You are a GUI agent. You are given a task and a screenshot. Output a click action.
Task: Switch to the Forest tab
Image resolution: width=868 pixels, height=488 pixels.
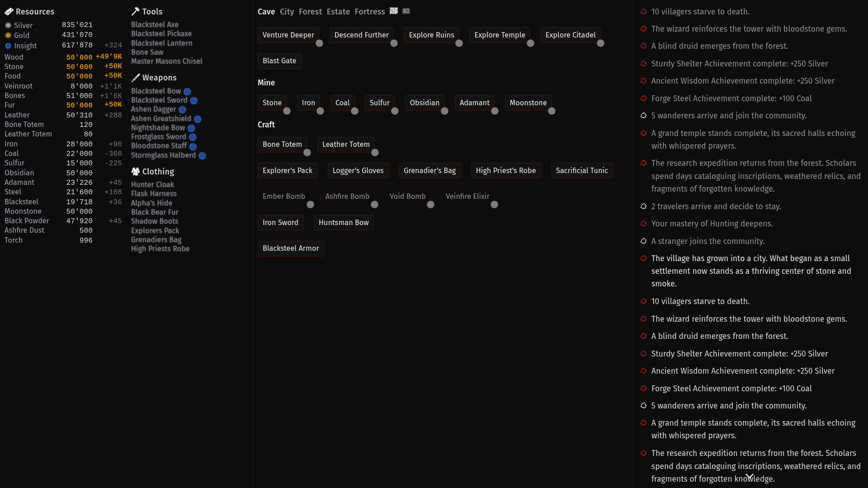310,12
